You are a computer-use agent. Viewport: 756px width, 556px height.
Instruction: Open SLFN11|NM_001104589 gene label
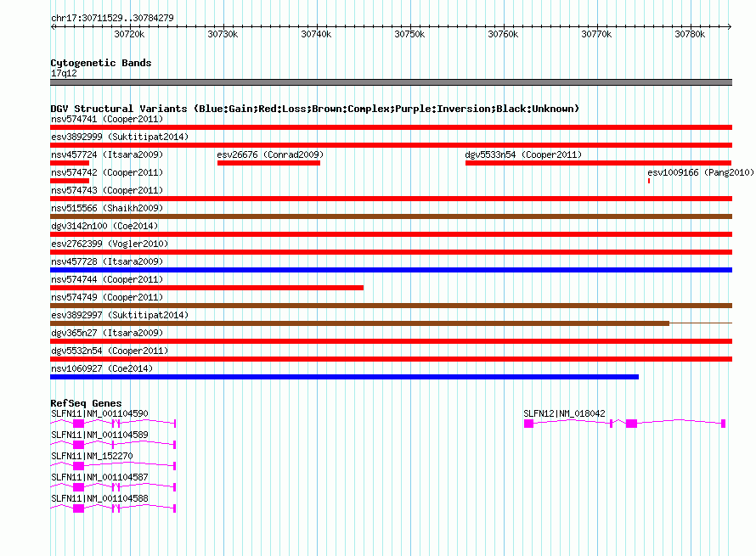[x=99, y=435]
